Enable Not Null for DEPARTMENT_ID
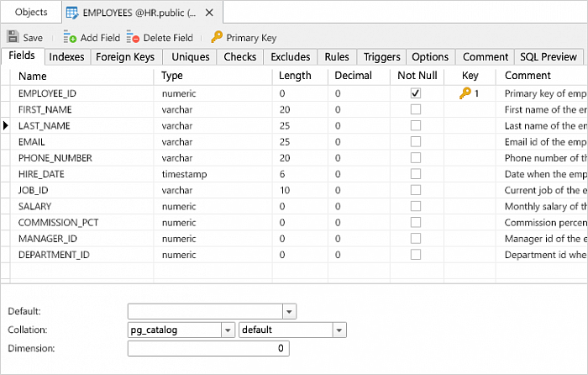 pos(416,255)
